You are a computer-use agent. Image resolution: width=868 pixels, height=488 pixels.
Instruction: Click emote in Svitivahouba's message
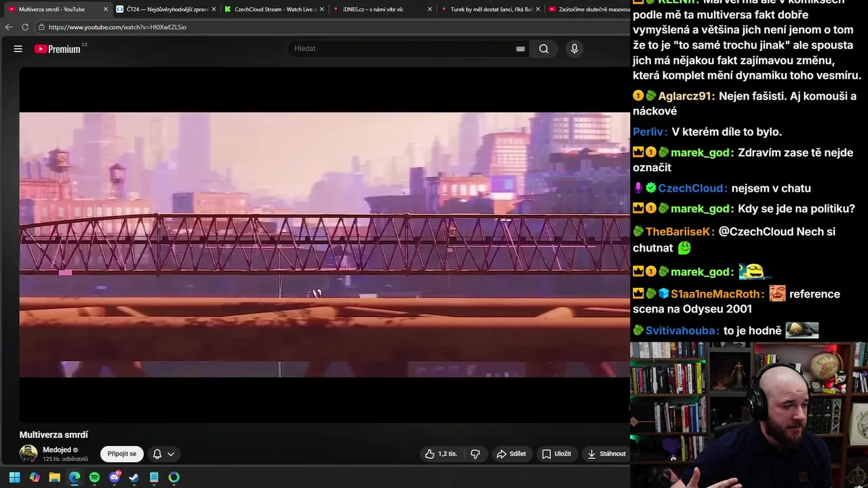click(x=802, y=330)
